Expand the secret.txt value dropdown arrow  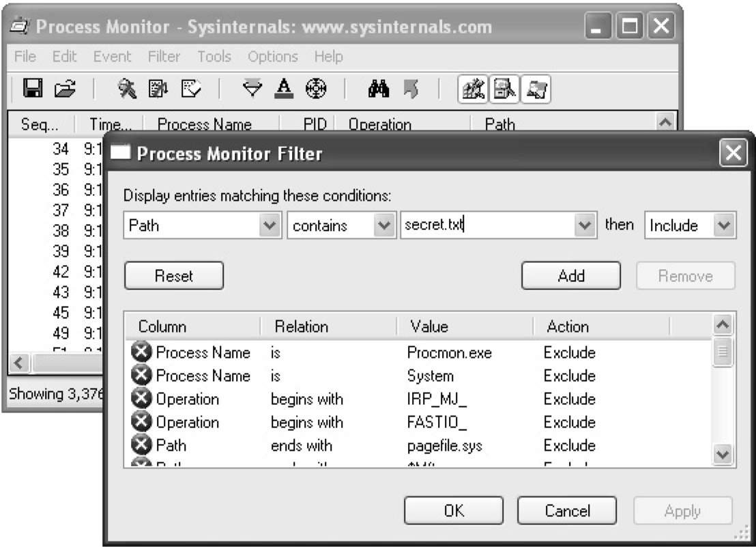(584, 225)
